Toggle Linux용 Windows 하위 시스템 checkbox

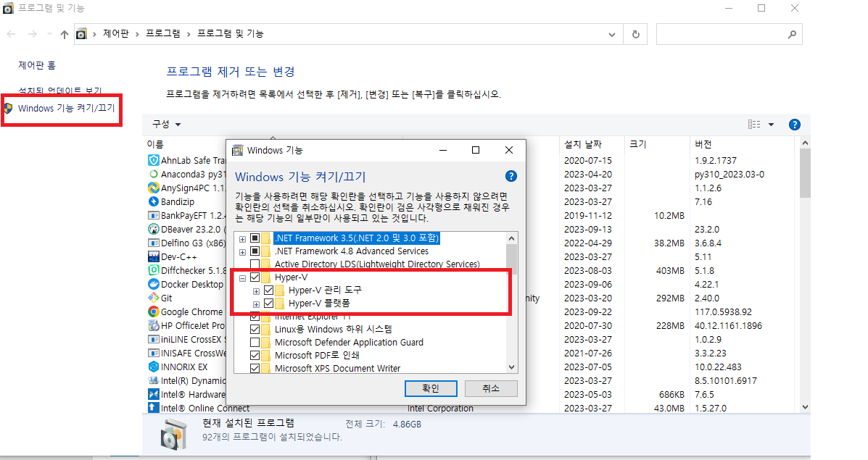255,330
